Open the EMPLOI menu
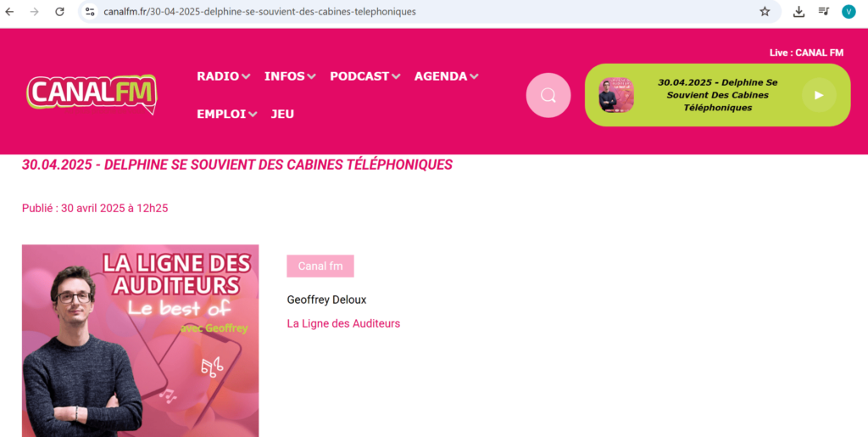The image size is (868, 437). point(227,114)
